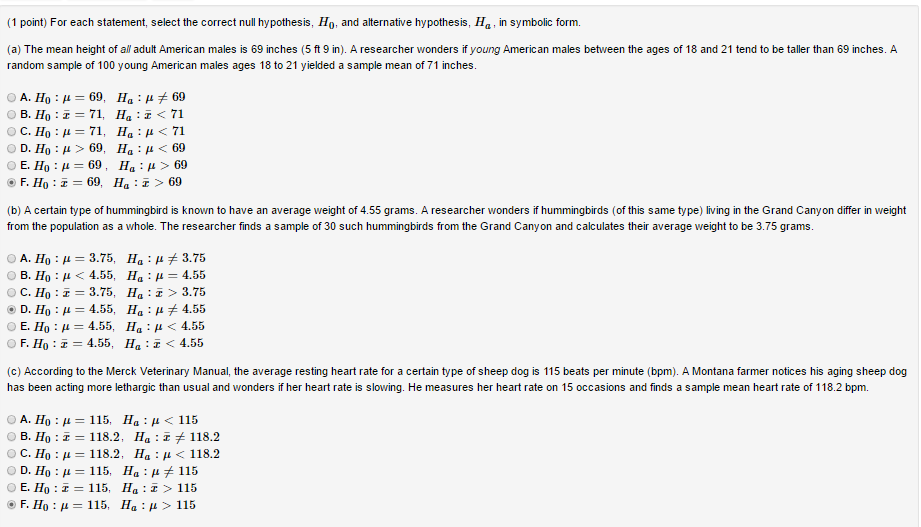Select option D in hummingbird question (b)
The width and height of the screenshot is (921, 527).
click(x=11, y=309)
